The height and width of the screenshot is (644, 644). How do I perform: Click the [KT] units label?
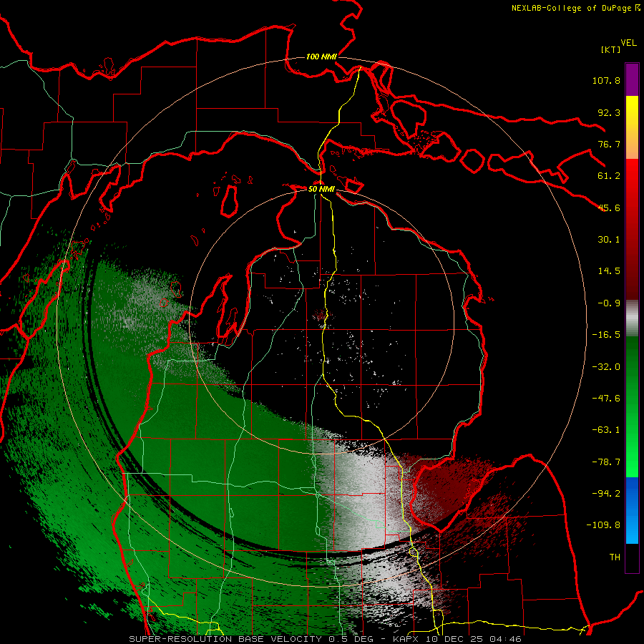coord(610,49)
